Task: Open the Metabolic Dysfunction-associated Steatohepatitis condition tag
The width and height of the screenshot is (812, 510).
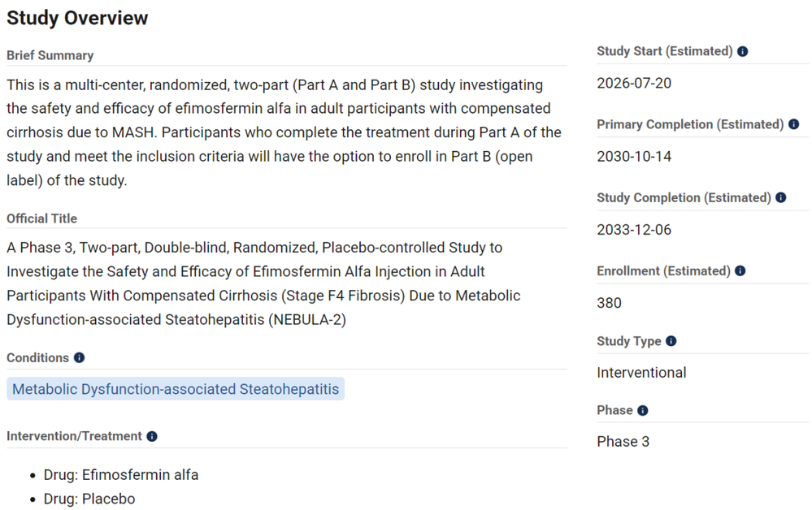Action: pos(176,389)
